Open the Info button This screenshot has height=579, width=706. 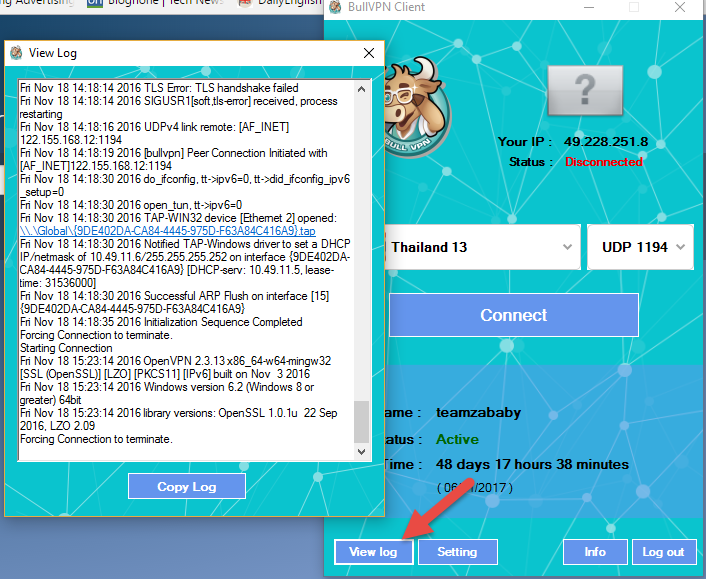595,552
